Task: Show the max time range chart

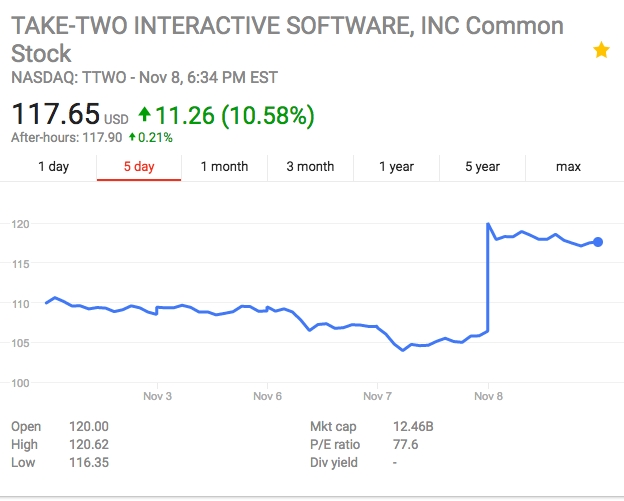Action: coord(568,167)
